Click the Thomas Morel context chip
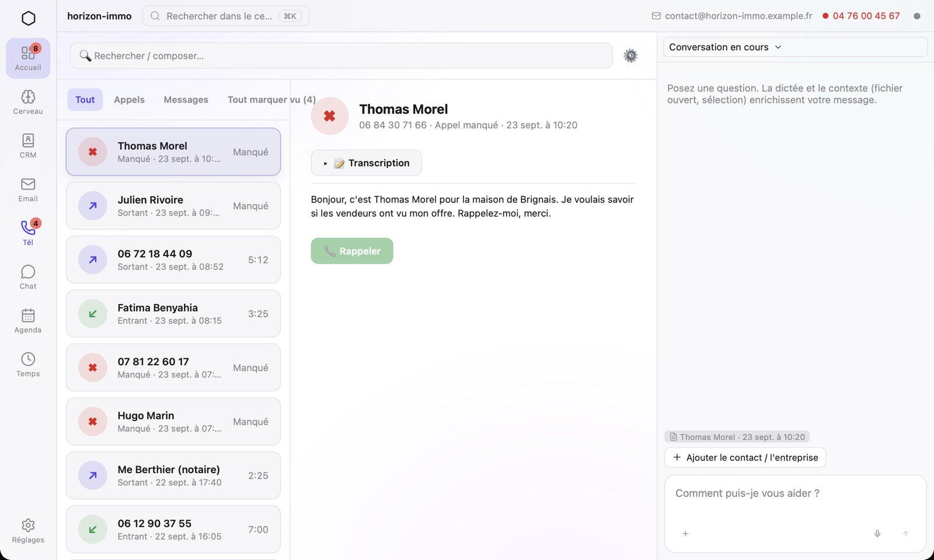Image resolution: width=934 pixels, height=560 pixels. pos(737,437)
